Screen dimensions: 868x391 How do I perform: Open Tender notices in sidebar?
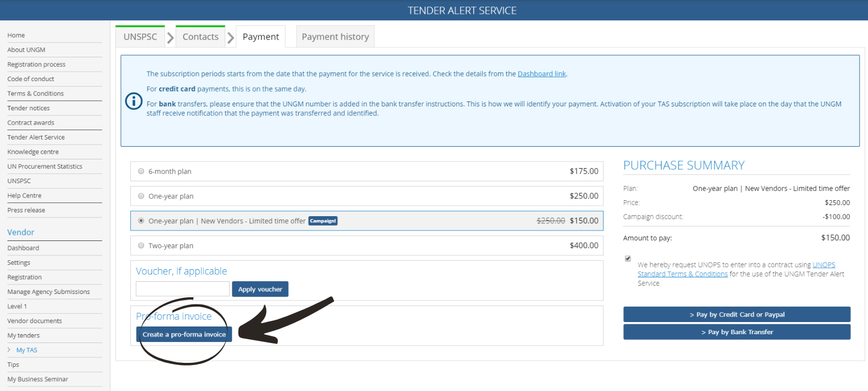tap(29, 108)
